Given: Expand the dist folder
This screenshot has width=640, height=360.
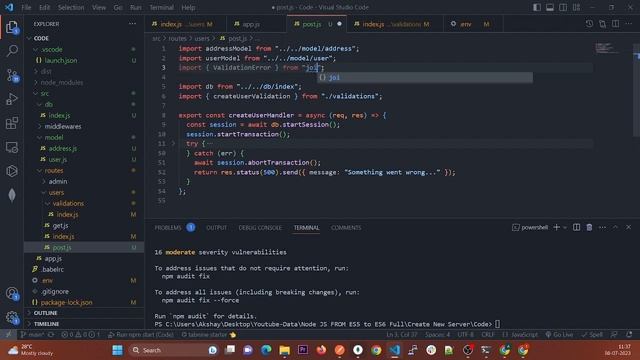Looking at the screenshot, I should [x=36, y=71].
